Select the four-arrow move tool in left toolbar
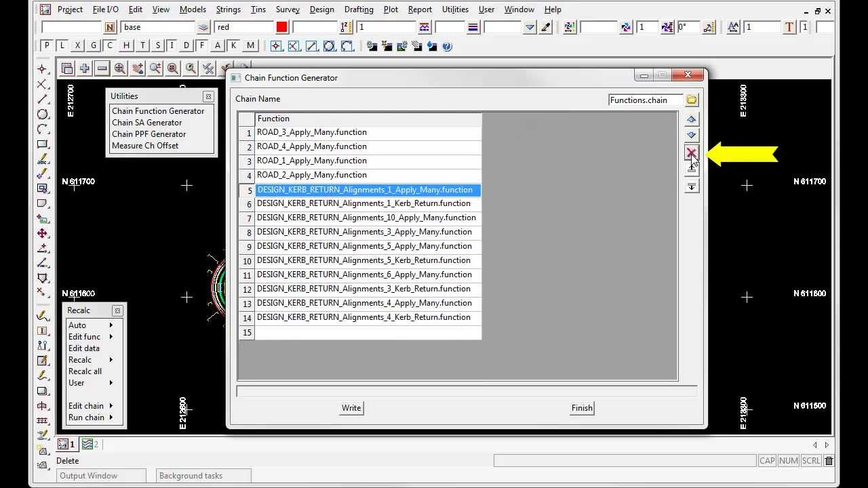Screen dimensions: 868x488 [43, 233]
